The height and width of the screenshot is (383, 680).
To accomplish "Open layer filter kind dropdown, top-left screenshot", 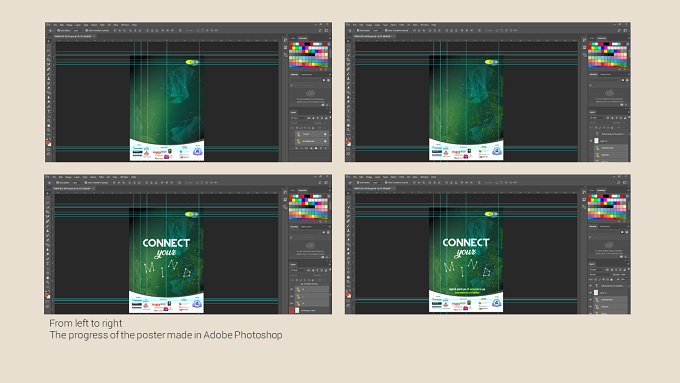I will [298, 118].
